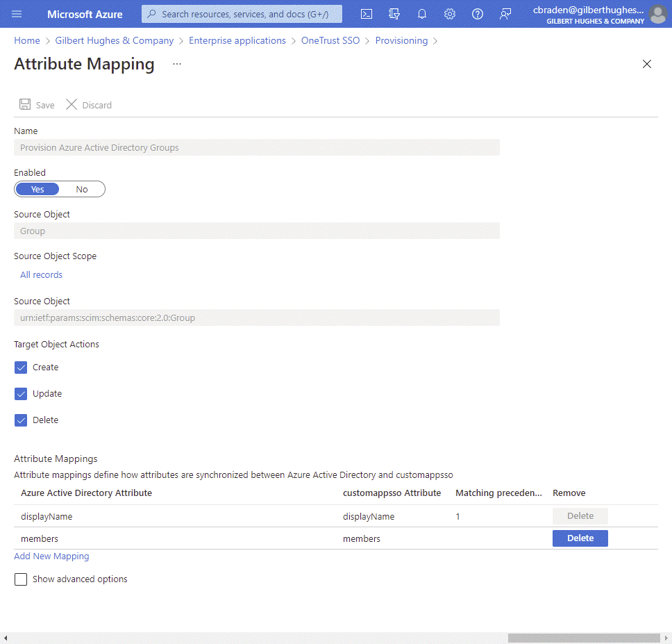Open the All records scope selector
Screen dimensions: 672x644
[41, 274]
